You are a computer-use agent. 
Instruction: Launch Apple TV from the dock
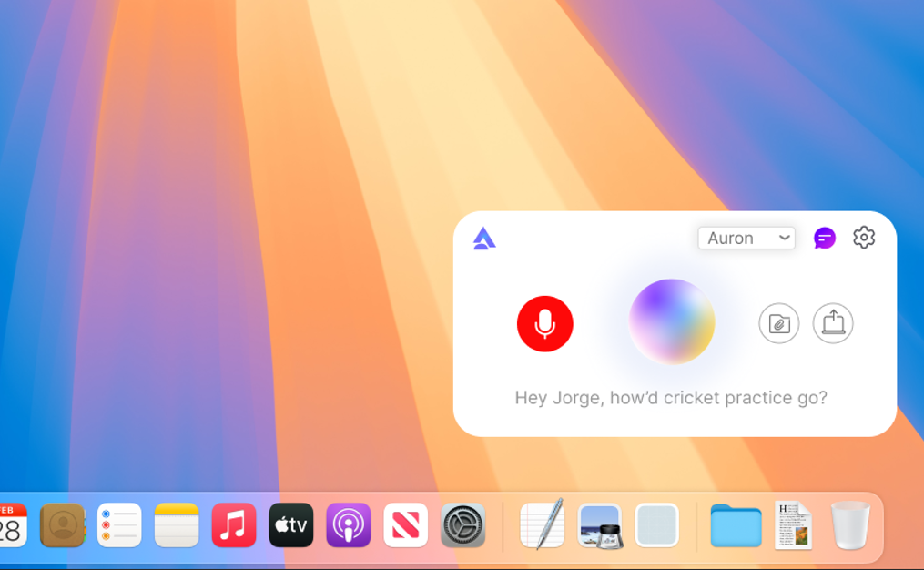pos(291,525)
